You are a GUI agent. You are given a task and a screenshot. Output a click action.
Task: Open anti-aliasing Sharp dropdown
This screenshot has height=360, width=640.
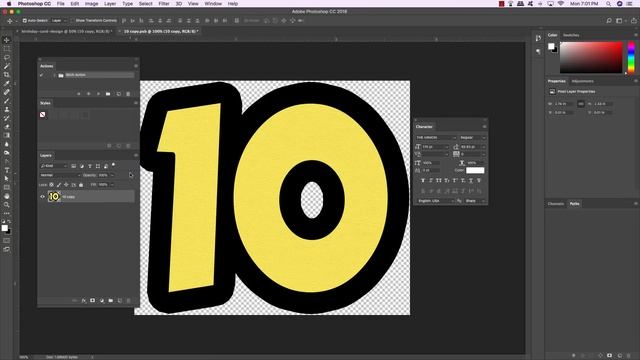point(476,201)
